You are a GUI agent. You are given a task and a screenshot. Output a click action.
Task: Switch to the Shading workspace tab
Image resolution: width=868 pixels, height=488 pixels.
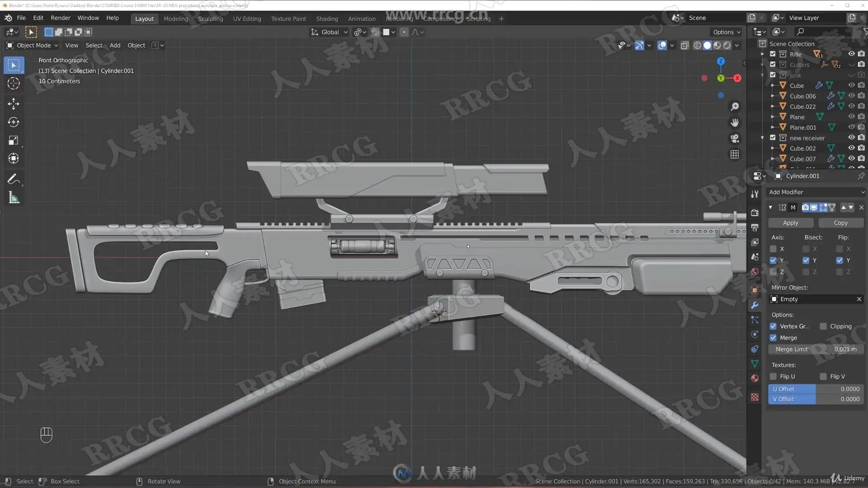[327, 19]
